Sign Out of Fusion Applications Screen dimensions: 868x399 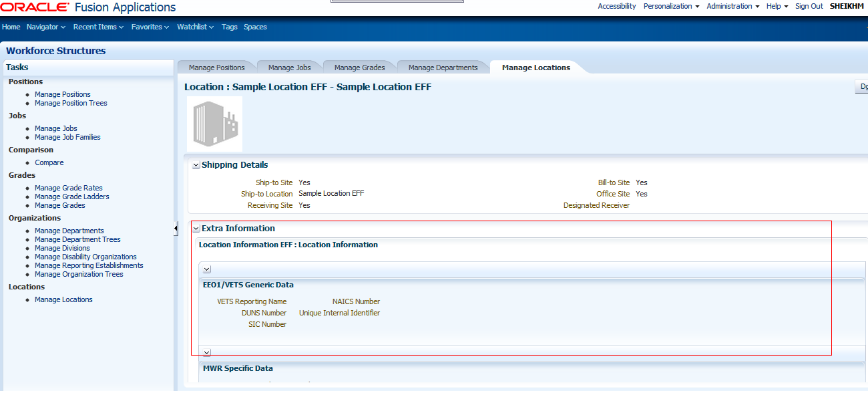(809, 6)
